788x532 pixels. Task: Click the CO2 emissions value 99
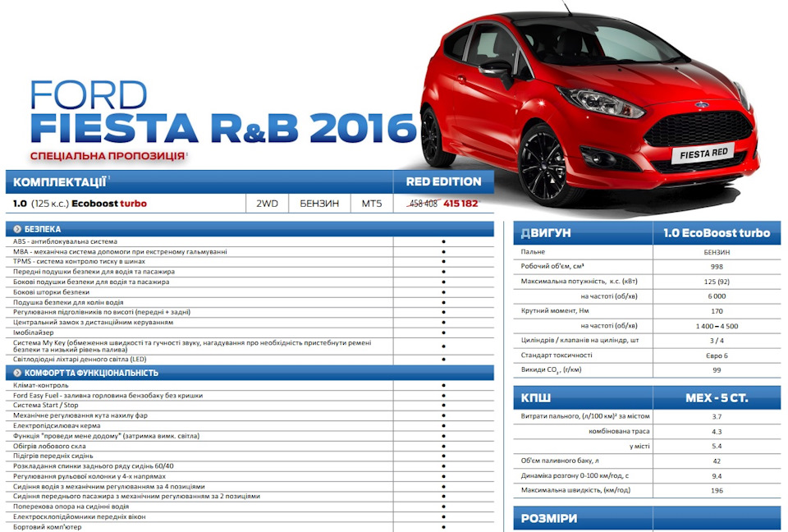click(717, 370)
